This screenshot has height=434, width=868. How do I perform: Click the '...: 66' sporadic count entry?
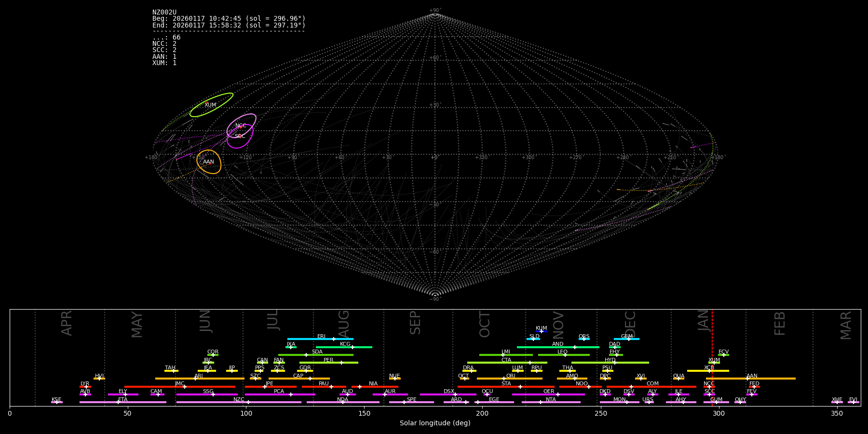point(166,38)
